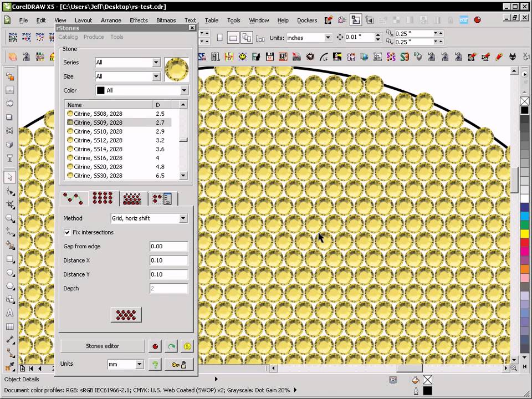
Task: Select the Pick tool in toolbox
Action: tap(10, 177)
